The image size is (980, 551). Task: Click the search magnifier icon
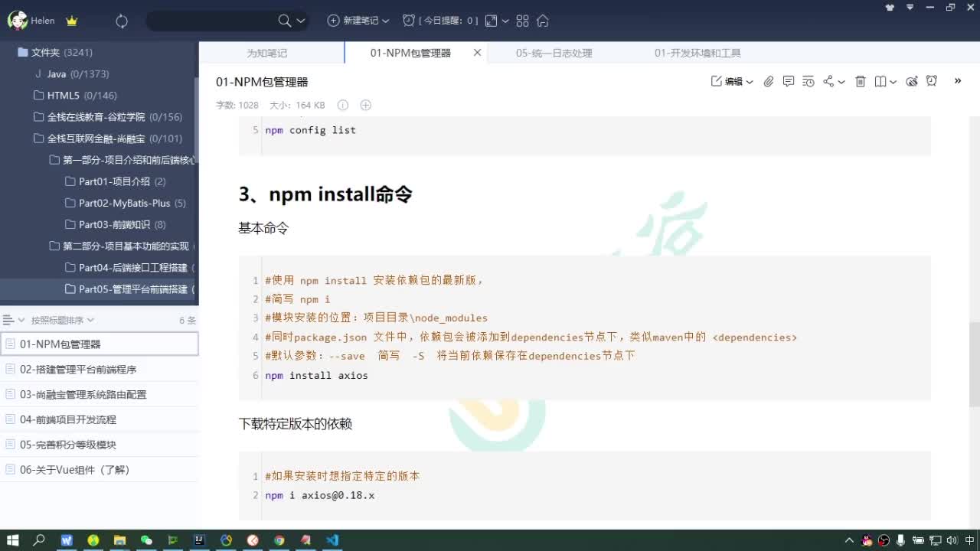285,21
